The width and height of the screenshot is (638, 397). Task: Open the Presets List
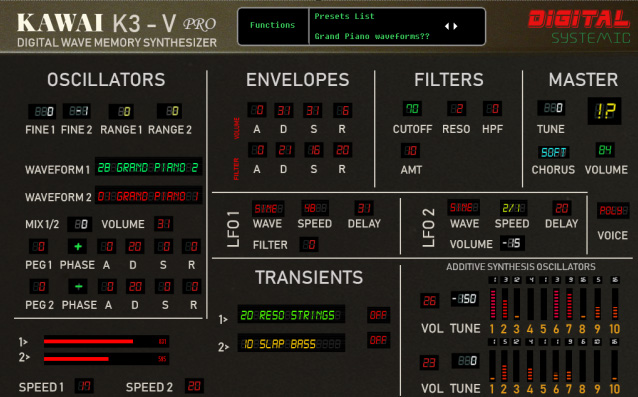(344, 16)
